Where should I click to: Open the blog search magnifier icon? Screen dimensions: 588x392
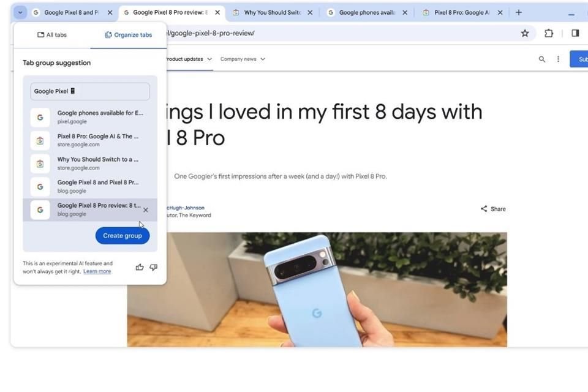click(x=542, y=59)
